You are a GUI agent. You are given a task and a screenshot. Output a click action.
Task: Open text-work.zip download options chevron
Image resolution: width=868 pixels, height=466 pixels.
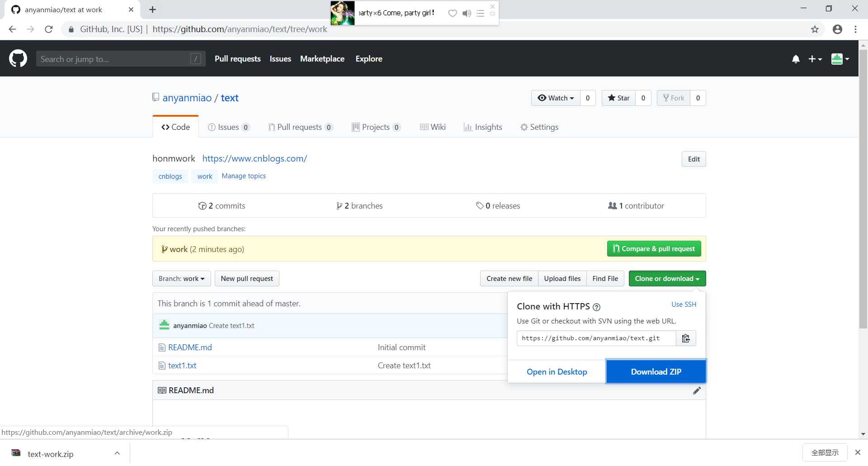[117, 453]
